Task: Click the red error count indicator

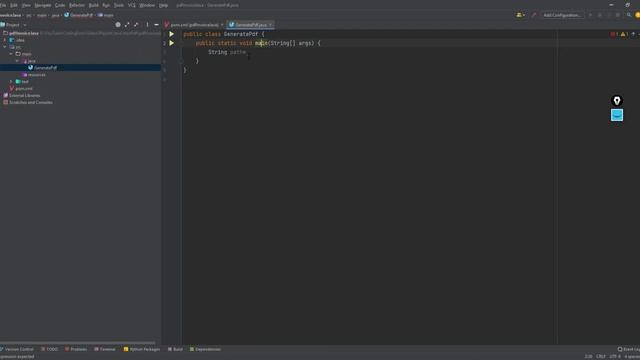Action: point(614,34)
